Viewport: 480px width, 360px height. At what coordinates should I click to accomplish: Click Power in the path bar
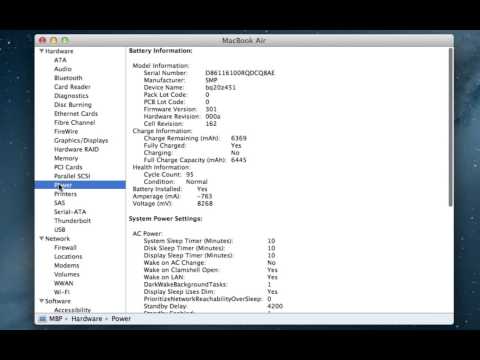[x=121, y=319]
